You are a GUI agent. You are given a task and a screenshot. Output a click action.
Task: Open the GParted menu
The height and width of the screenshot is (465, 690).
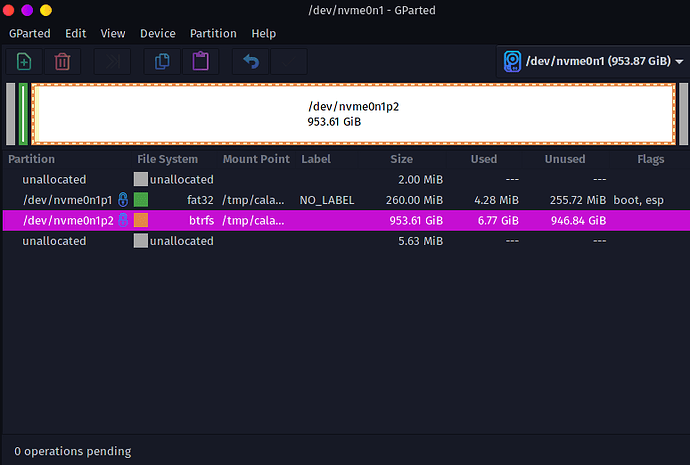click(30, 33)
